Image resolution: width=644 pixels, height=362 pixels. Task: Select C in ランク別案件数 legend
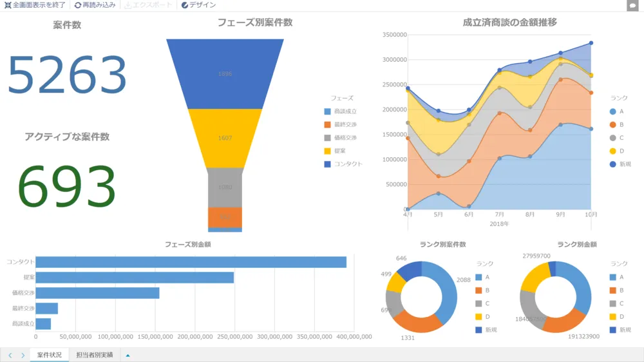pos(482,303)
